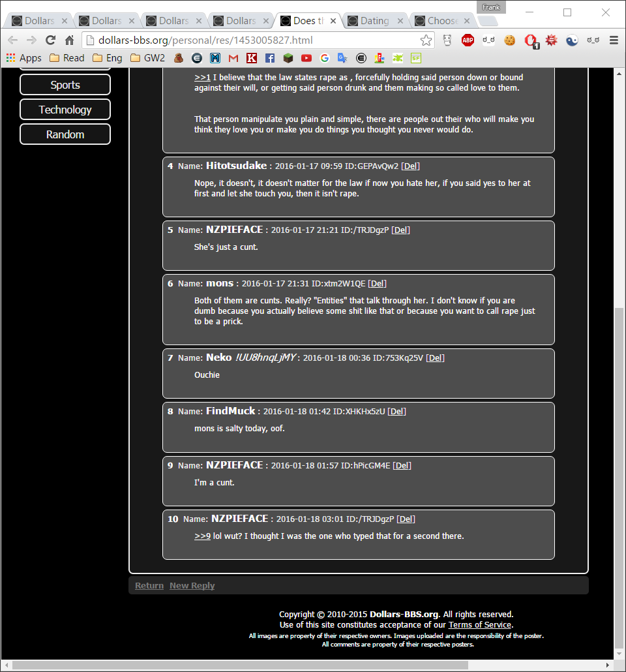This screenshot has width=626, height=672.
Task: Open the Gmail bookmark
Action: click(x=233, y=58)
